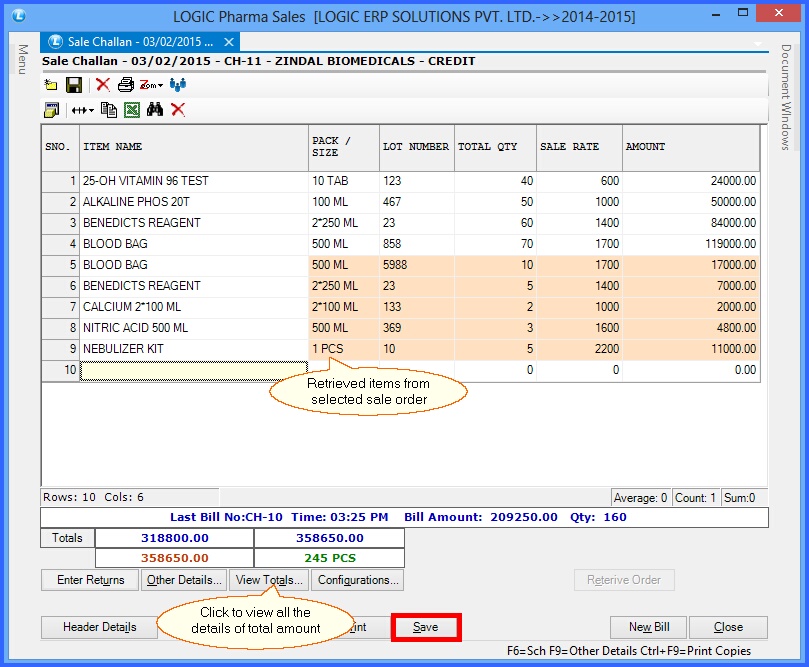Click row header number 4

click(x=61, y=244)
